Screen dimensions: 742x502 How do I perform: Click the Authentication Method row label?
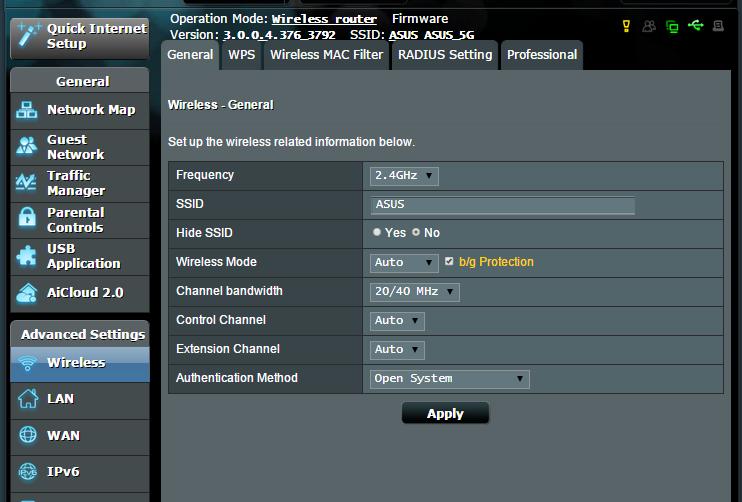[237, 378]
